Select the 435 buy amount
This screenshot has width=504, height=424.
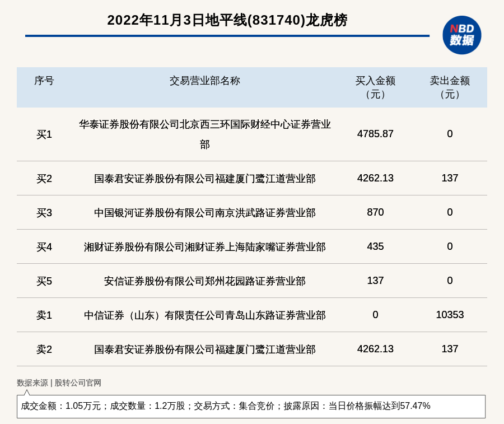(375, 246)
